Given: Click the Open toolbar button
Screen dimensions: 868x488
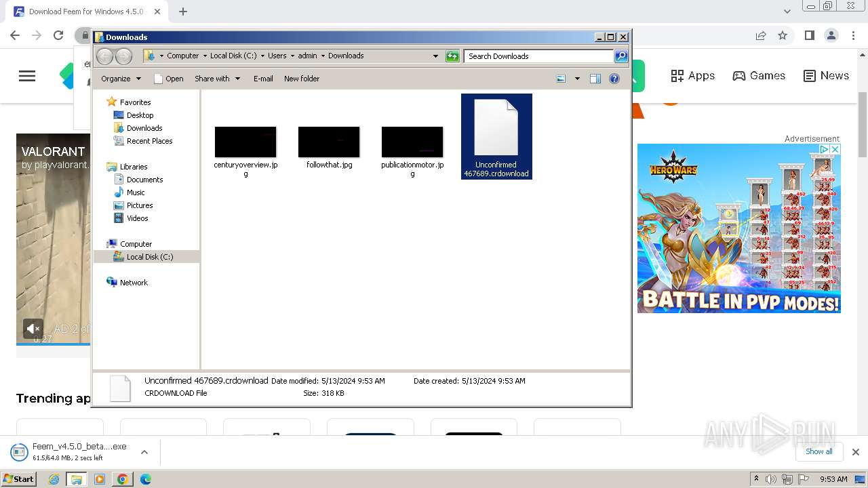Looking at the screenshot, I should pyautogui.click(x=169, y=79).
